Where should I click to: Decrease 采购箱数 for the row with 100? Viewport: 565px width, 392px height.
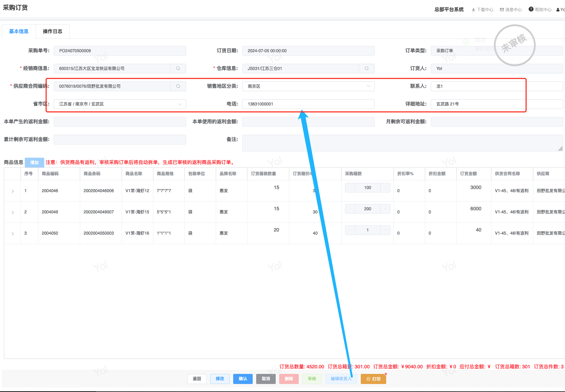click(x=350, y=188)
